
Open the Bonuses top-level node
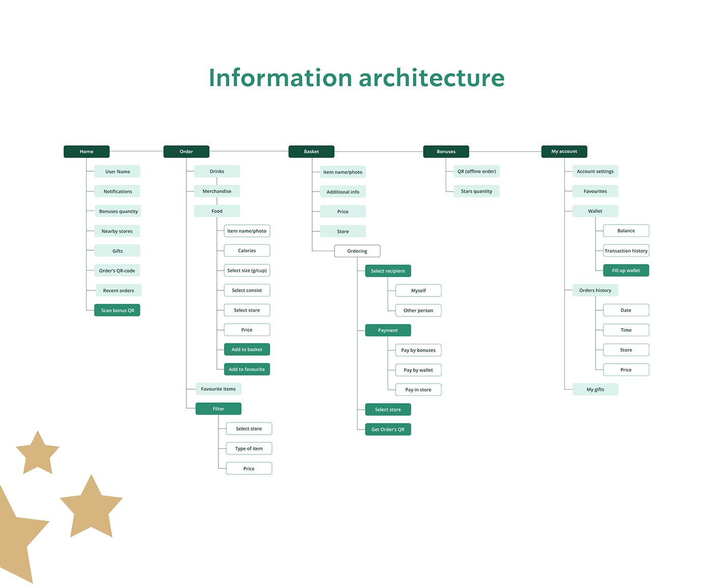[x=446, y=151]
